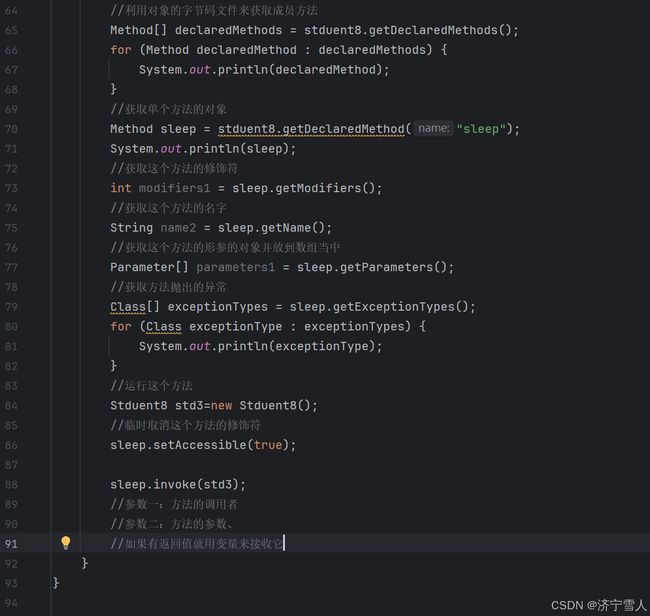Click the comment on line 64
650x616 pixels.
click(214, 10)
